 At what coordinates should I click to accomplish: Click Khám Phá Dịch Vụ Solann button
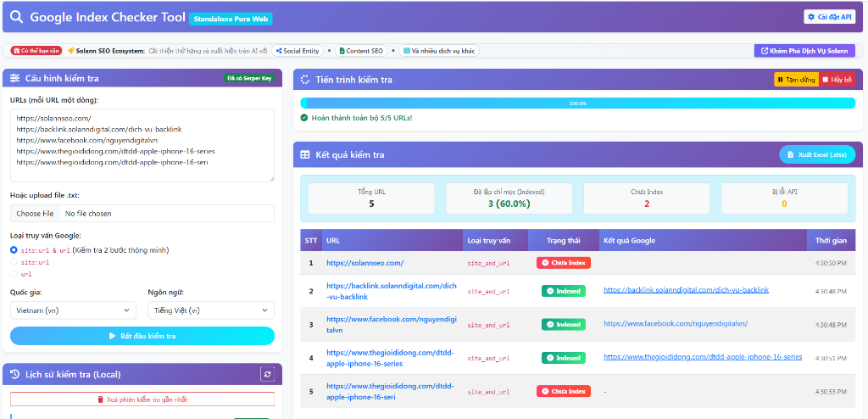pos(804,51)
